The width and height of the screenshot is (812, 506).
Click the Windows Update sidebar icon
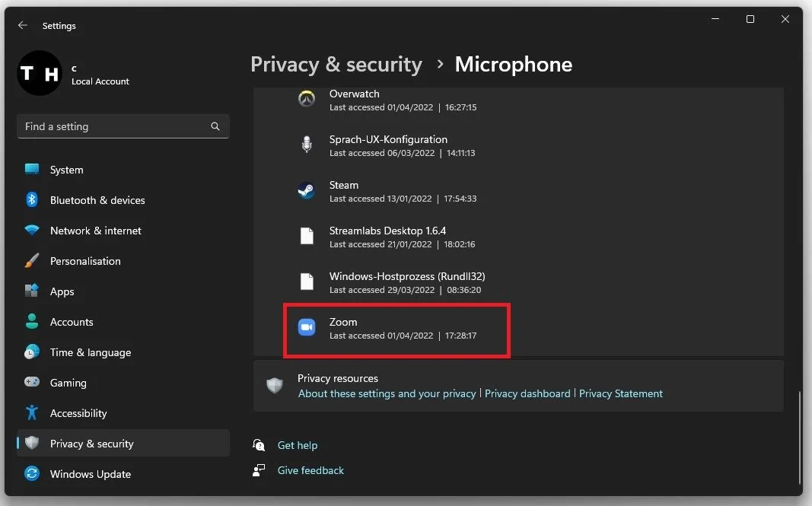[x=31, y=474]
